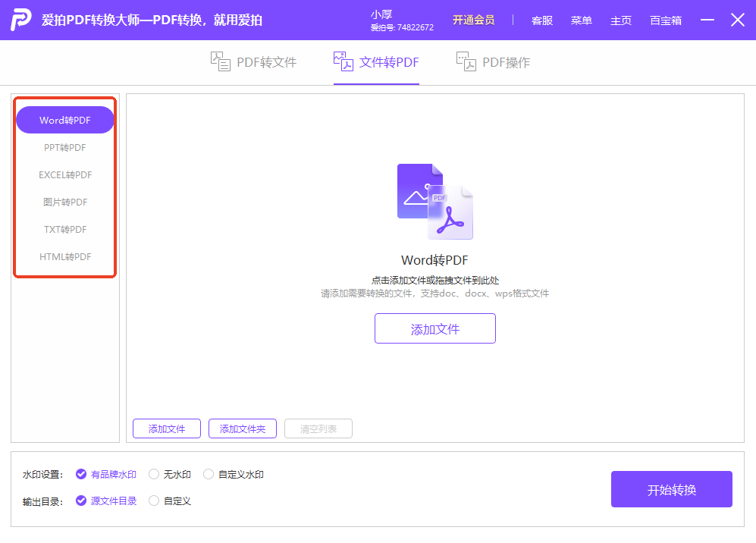Screen dimensions: 756x543
Task: Click the small bottom-left 添加文件 button
Action: (x=167, y=428)
